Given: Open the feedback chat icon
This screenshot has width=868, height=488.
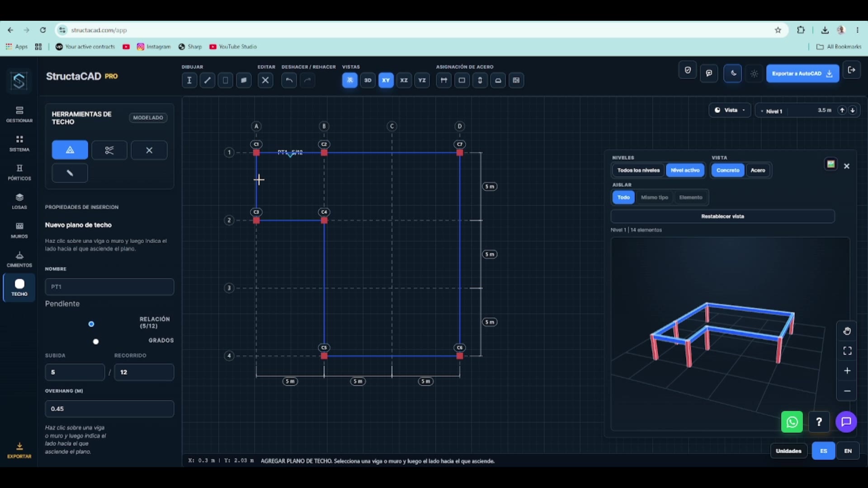Looking at the screenshot, I should (709, 73).
